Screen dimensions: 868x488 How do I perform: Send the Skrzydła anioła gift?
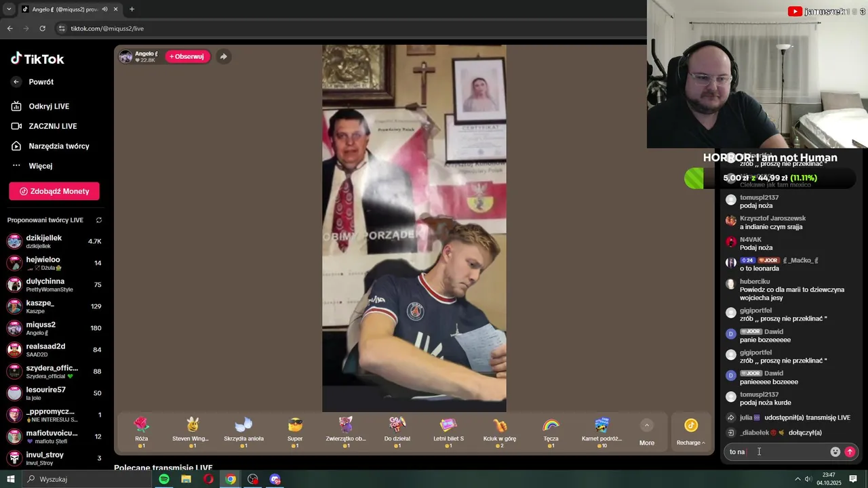pyautogui.click(x=243, y=432)
